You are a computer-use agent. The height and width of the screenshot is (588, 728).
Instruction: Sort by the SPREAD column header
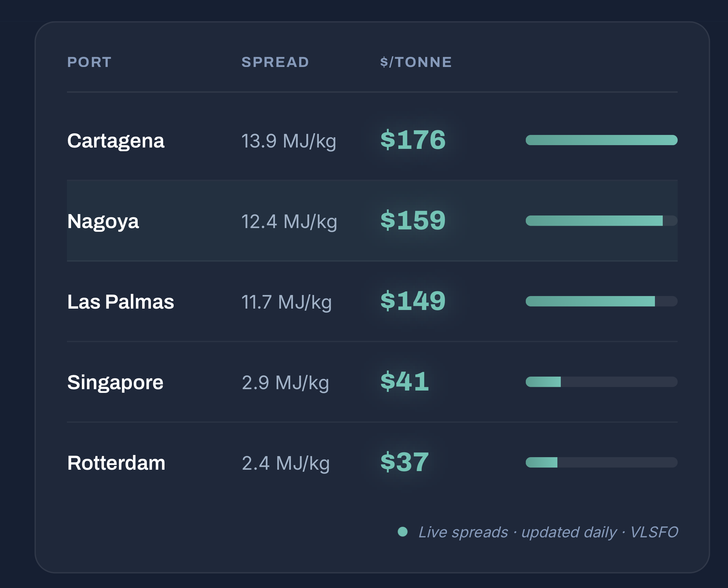click(275, 62)
